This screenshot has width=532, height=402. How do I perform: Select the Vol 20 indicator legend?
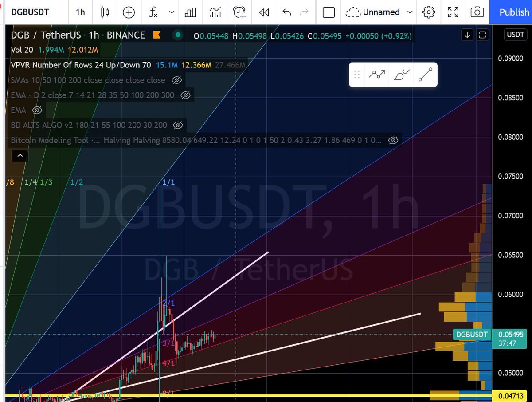[22, 50]
